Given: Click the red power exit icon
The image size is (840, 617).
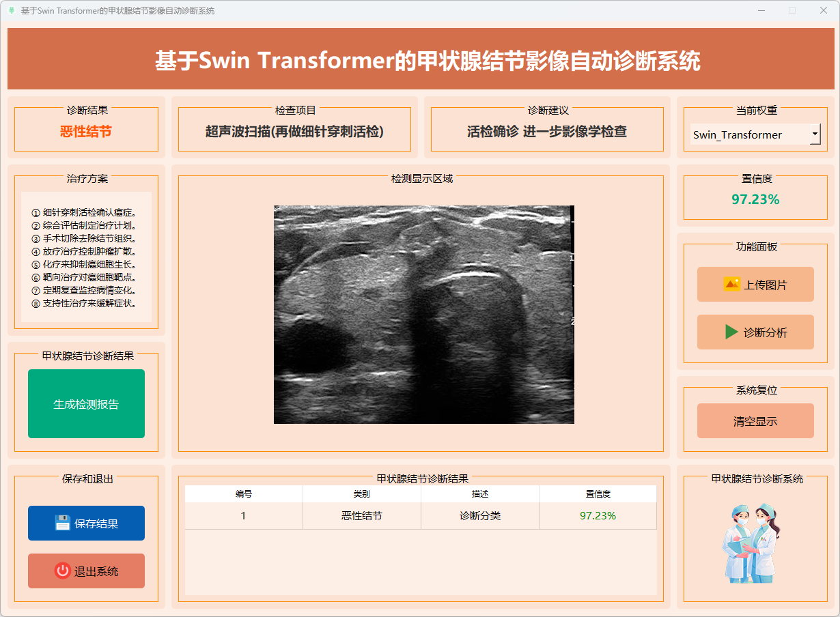Looking at the screenshot, I should point(63,571).
